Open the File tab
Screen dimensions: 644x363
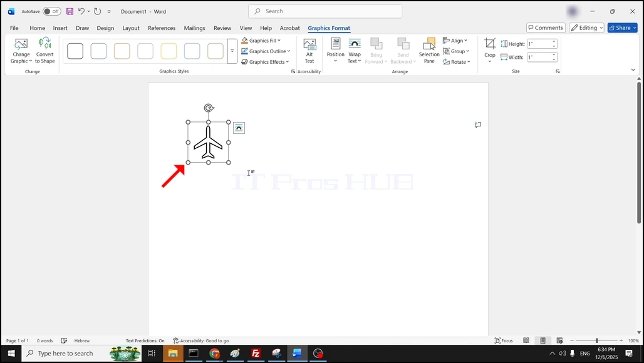pos(14,28)
